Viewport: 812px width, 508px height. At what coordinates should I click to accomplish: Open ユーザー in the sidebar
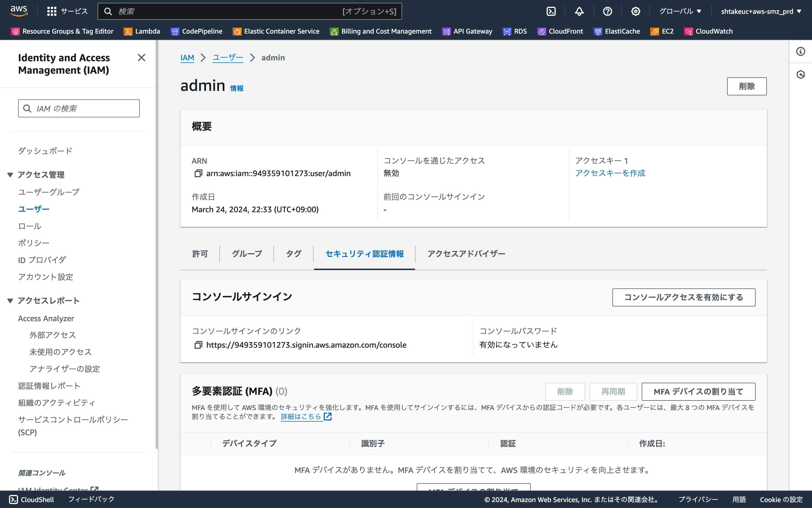(34, 209)
